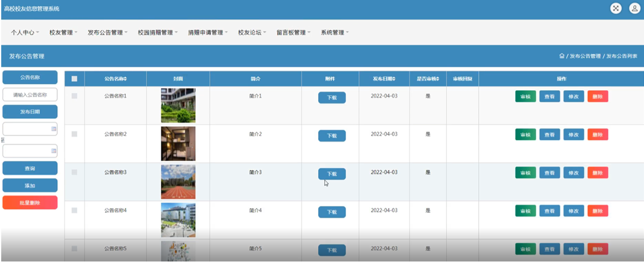Click 删除 button for 公告名称2
This screenshot has width=644, height=262.
click(x=598, y=135)
